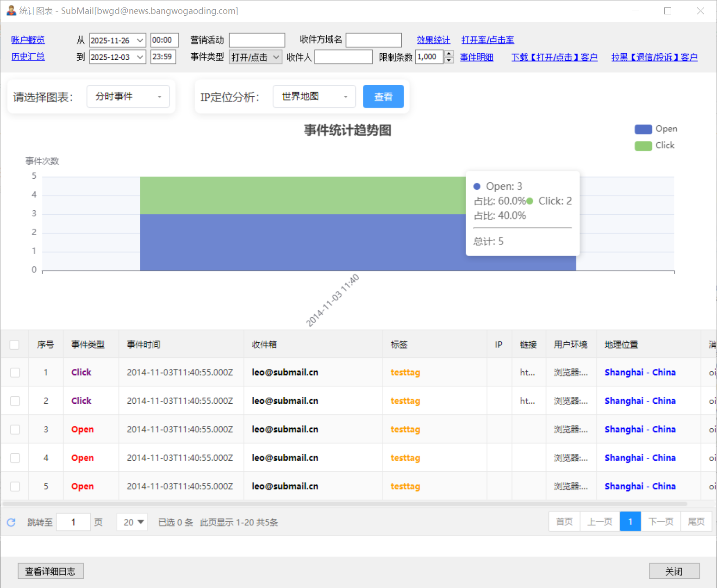This screenshot has width=717, height=588.
Task: Toggle the Click series legend marker
Action: click(643, 146)
